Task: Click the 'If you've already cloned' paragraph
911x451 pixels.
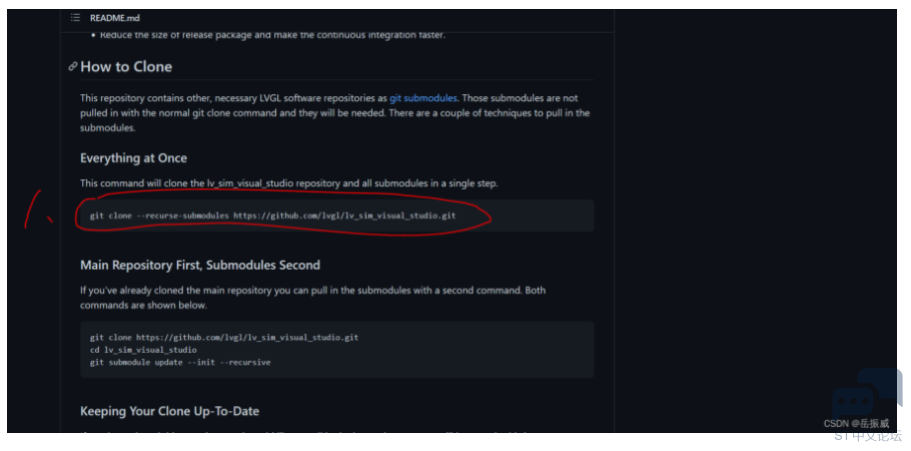Action: (313, 298)
